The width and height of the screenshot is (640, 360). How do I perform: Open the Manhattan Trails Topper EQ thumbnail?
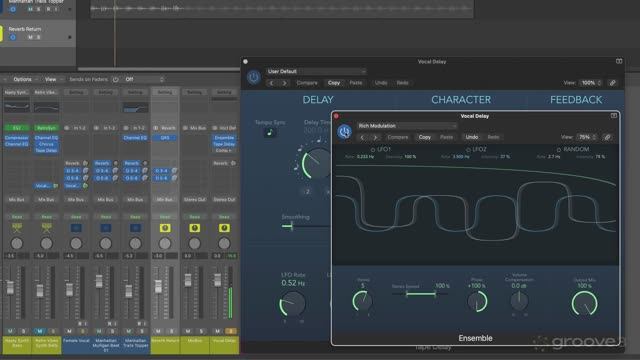coord(135,107)
